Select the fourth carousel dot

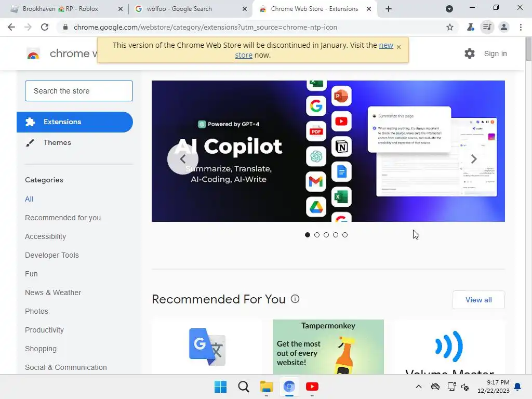point(336,235)
